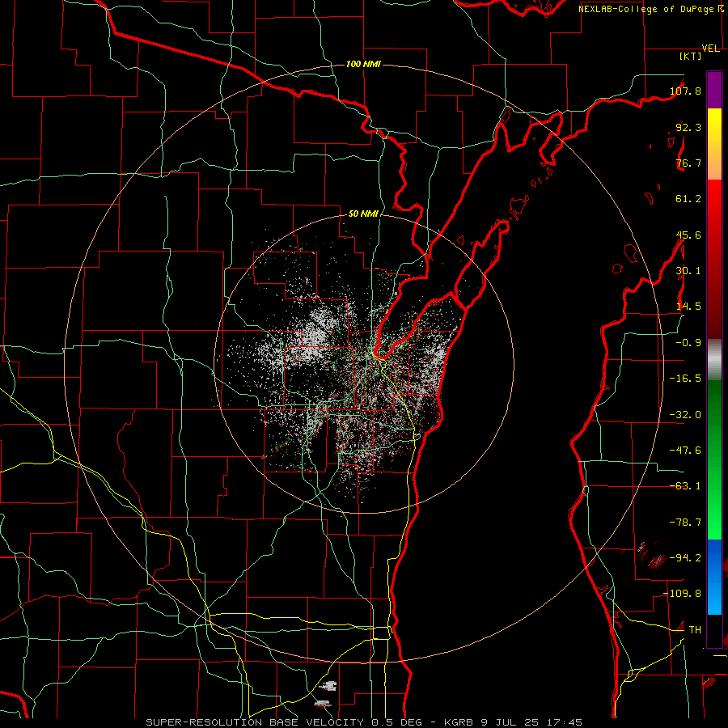Click the VEL legend title
This screenshot has width=728, height=728.
click(x=710, y=49)
